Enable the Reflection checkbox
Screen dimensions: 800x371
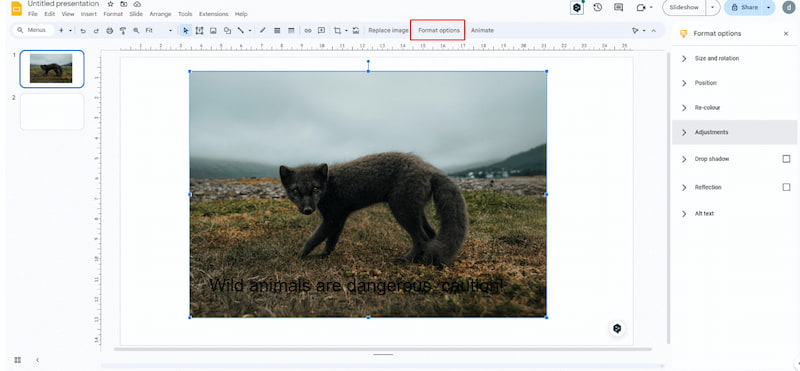point(786,187)
